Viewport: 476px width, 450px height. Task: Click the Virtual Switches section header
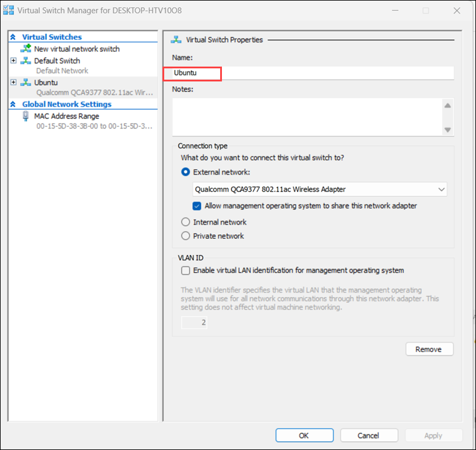[x=52, y=37]
